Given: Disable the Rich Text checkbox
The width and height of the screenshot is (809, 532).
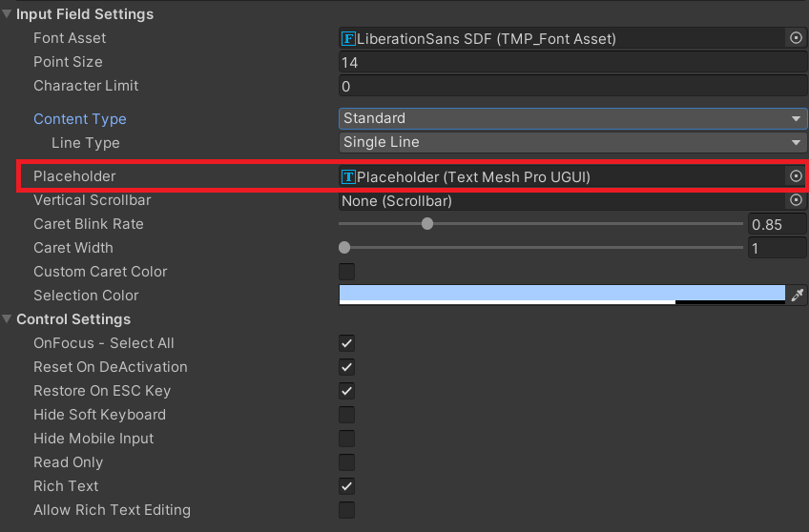Looking at the screenshot, I should (346, 486).
